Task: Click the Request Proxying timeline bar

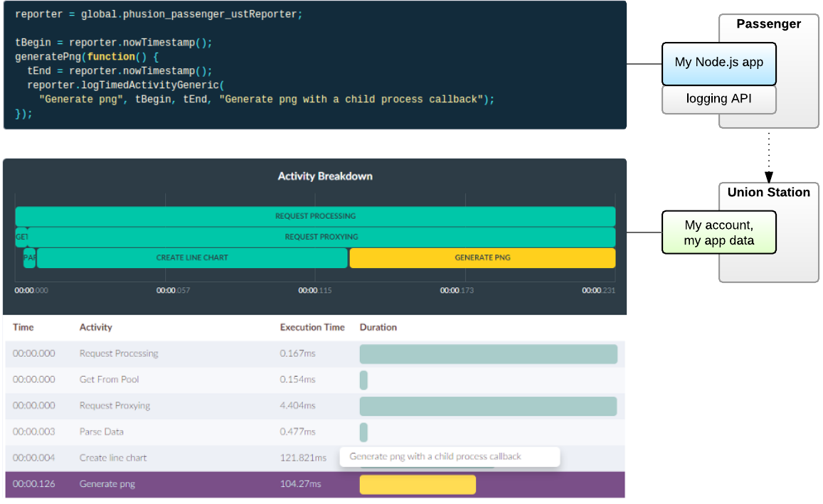Action: [x=322, y=237]
